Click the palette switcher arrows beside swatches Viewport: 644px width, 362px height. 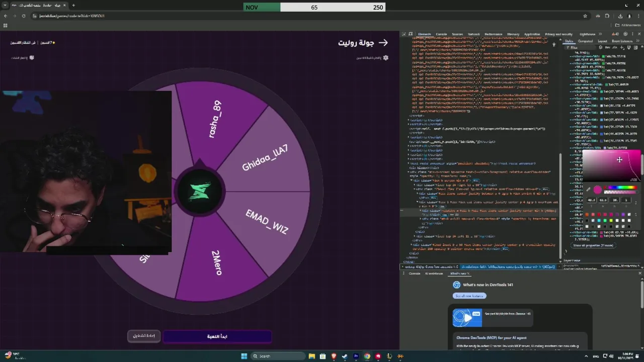[x=636, y=214]
